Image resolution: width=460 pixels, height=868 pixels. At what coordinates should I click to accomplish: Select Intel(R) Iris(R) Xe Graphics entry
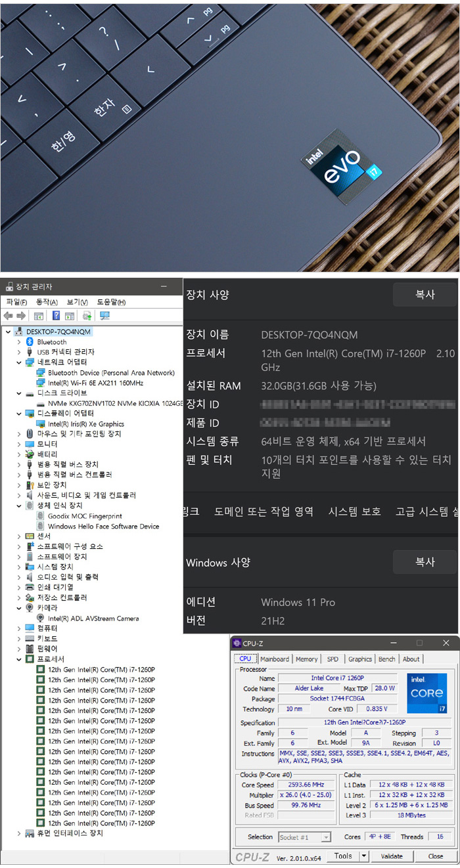(x=86, y=424)
